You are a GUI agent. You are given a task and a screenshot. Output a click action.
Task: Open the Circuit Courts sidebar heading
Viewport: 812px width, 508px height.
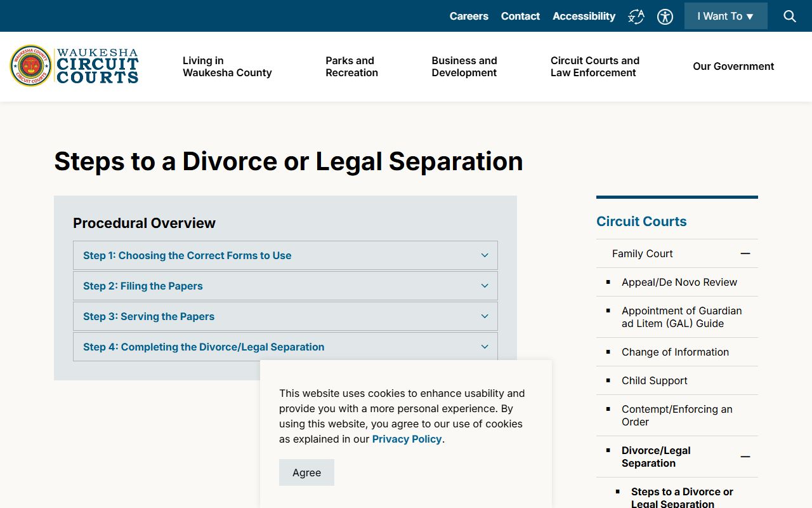point(641,222)
